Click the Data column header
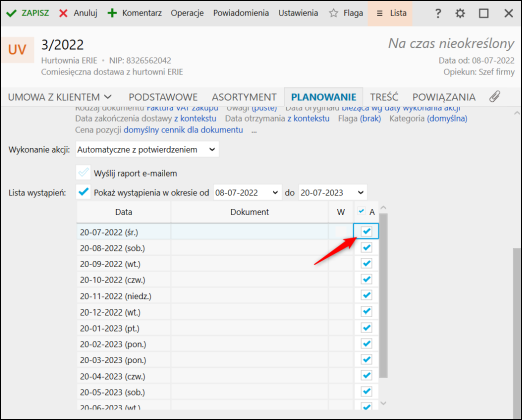 (x=124, y=212)
